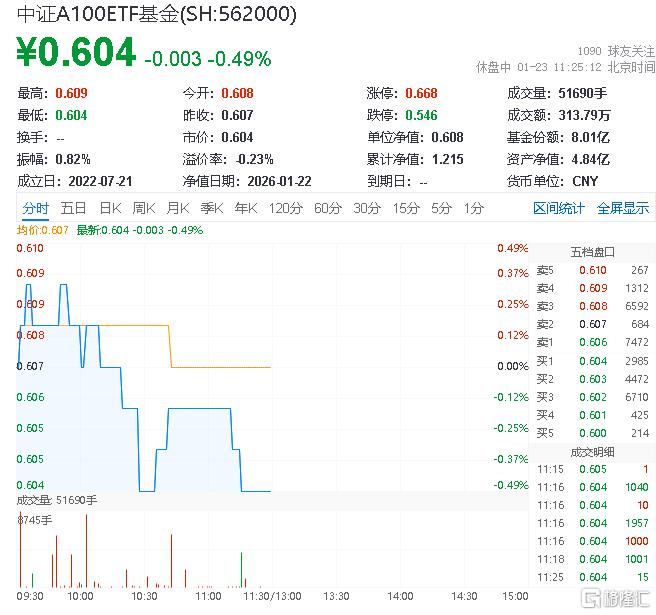Click the 溢价率 value -0.23%

pyautogui.click(x=255, y=159)
